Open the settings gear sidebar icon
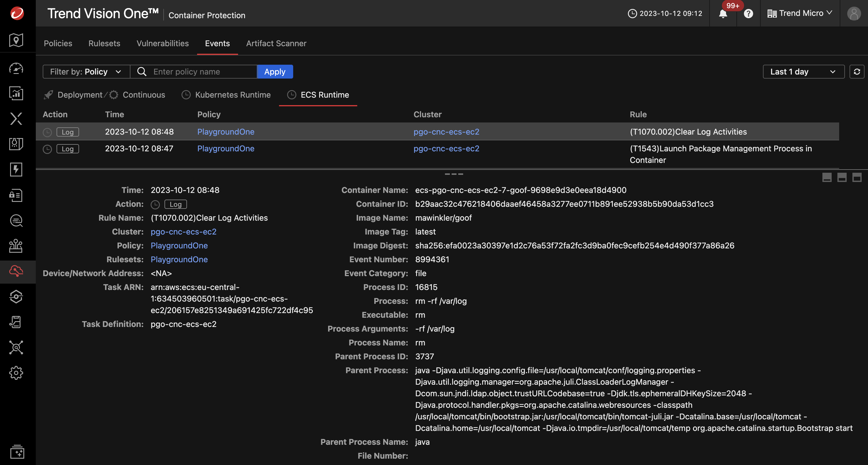Screen dimensions: 868x465 16,373
